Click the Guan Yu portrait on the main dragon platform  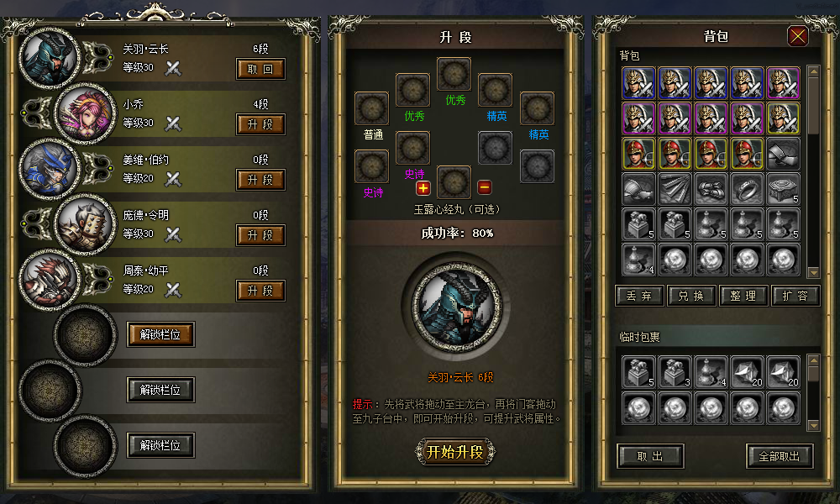click(x=455, y=308)
